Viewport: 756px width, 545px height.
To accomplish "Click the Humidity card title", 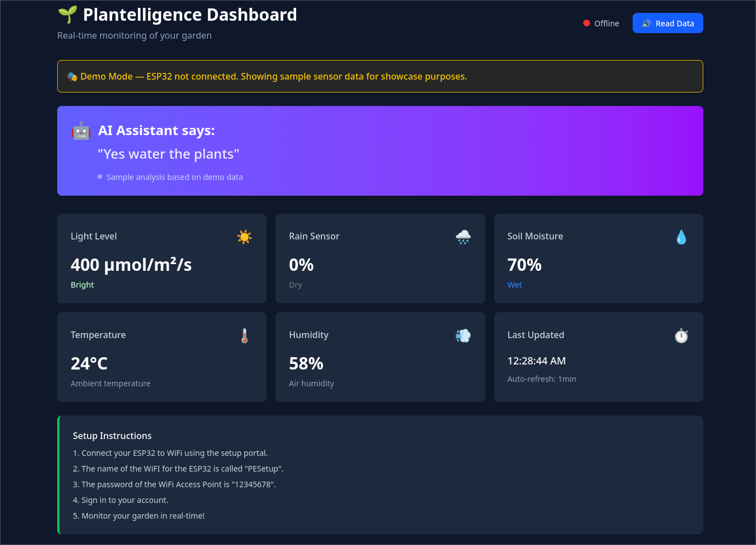I will 308,335.
